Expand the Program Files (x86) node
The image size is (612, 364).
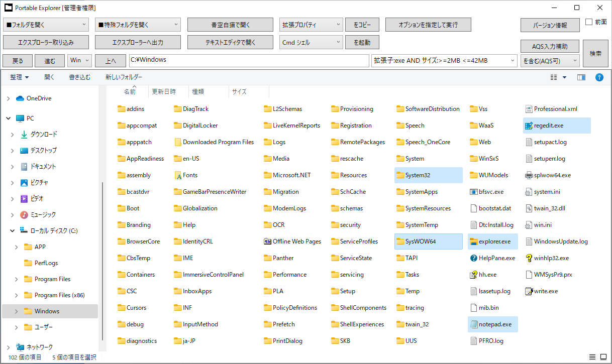[16, 295]
